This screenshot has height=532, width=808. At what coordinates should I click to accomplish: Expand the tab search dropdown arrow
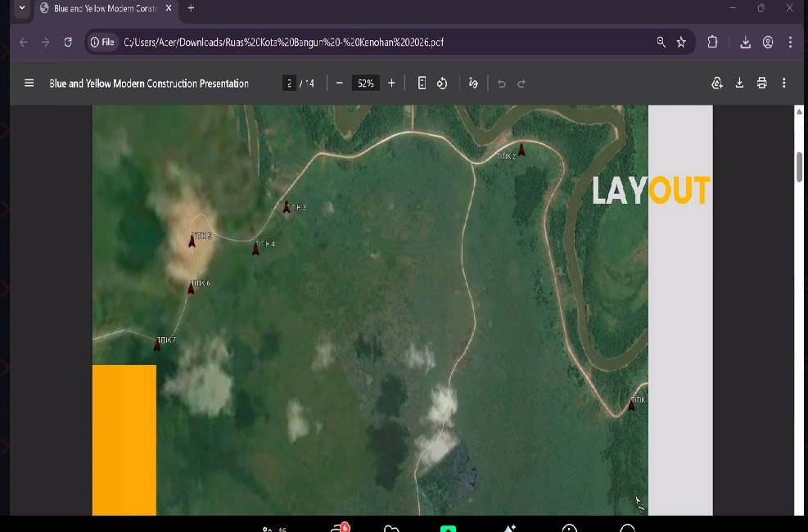(22, 8)
